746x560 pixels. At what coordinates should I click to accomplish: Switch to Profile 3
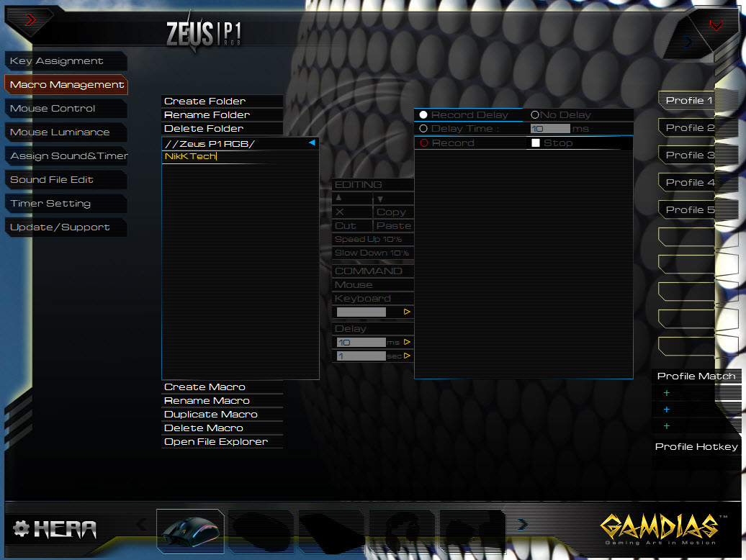point(688,155)
